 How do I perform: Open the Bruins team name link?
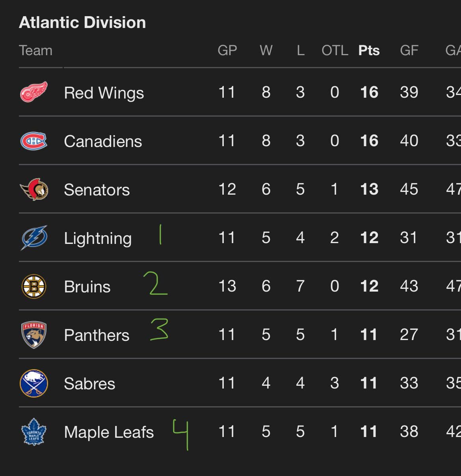tap(87, 287)
